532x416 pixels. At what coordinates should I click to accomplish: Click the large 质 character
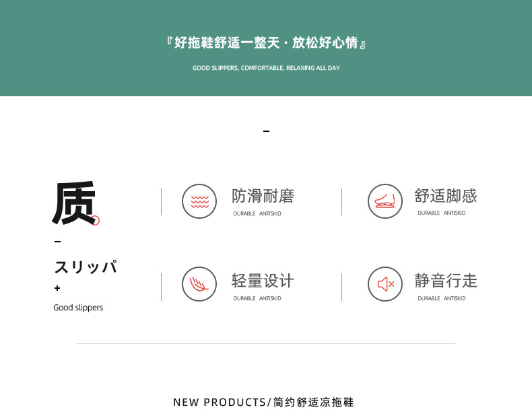tap(73, 203)
